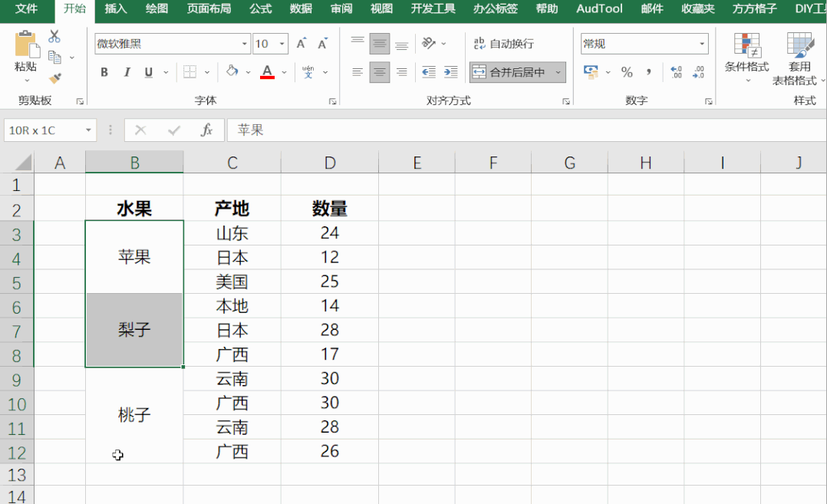The image size is (827, 504).
Task: Click the insert function fx icon
Action: point(207,130)
